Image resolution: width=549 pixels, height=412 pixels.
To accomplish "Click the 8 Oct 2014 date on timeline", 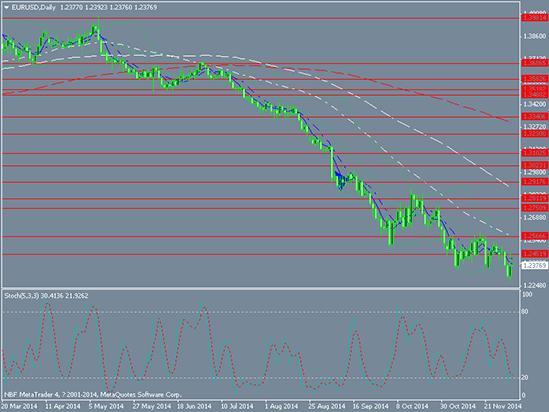I will pyautogui.click(x=412, y=406).
